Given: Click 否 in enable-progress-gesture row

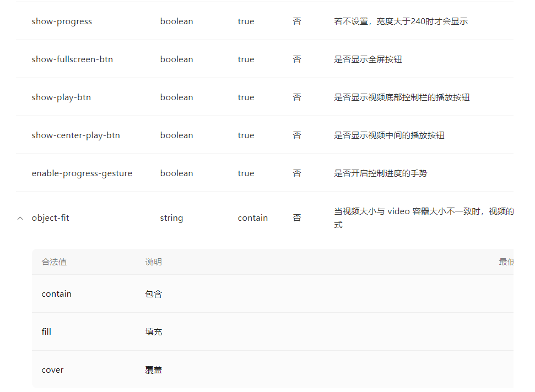Looking at the screenshot, I should 297,173.
